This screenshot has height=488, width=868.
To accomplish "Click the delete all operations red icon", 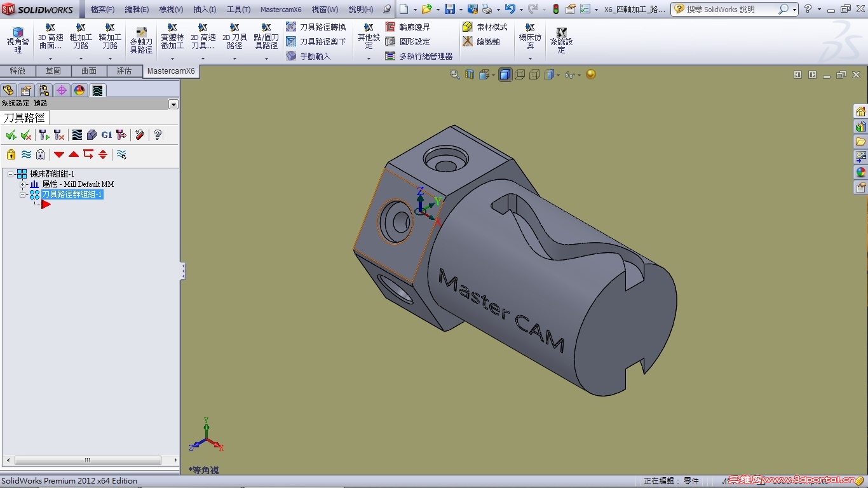I will (140, 135).
